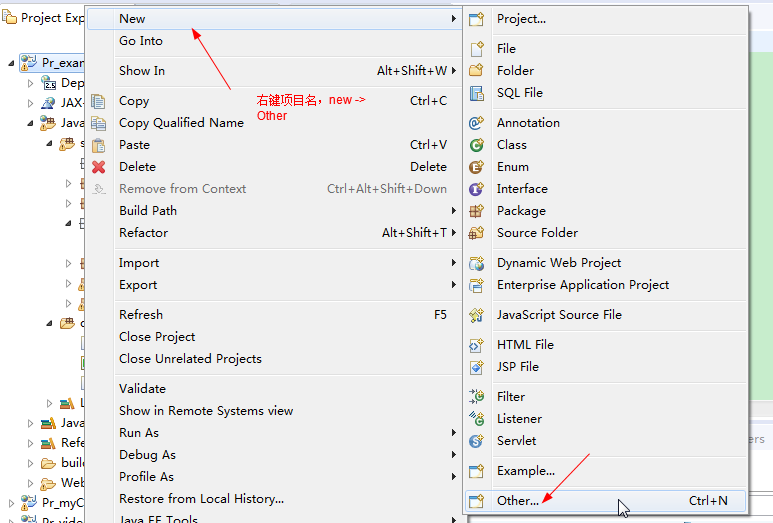Click the Project wizard icon in submenu

(x=476, y=19)
